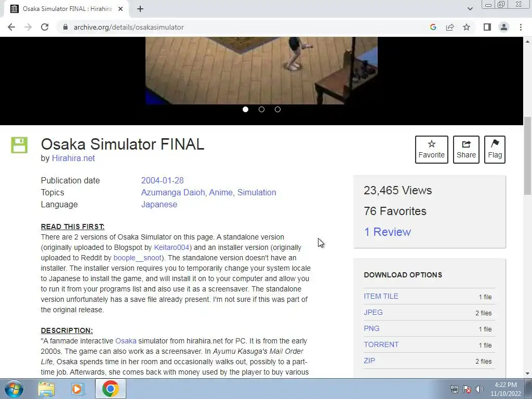Screen dimensions: 532x399
Task: Open a new browser tab
Action: pyautogui.click(x=140, y=9)
